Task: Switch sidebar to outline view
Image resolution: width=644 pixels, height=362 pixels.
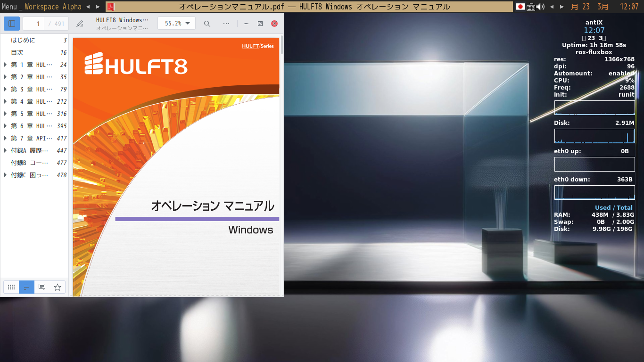Action: (26, 287)
